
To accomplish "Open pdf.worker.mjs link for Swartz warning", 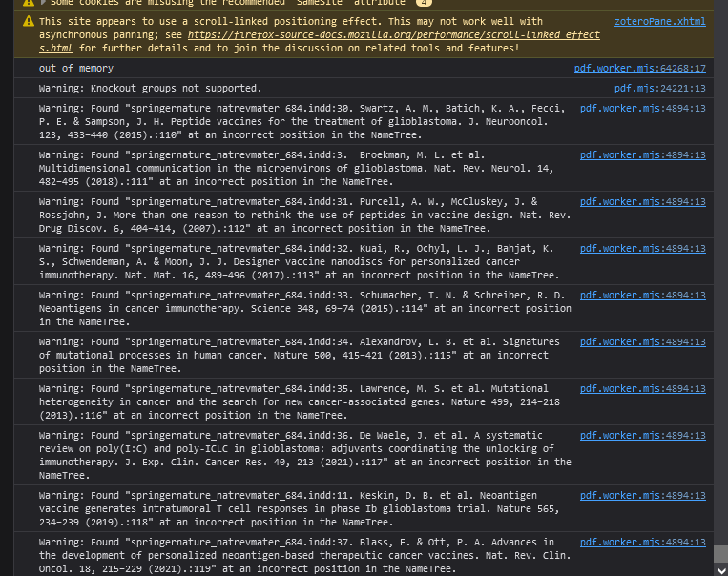I will [642, 108].
